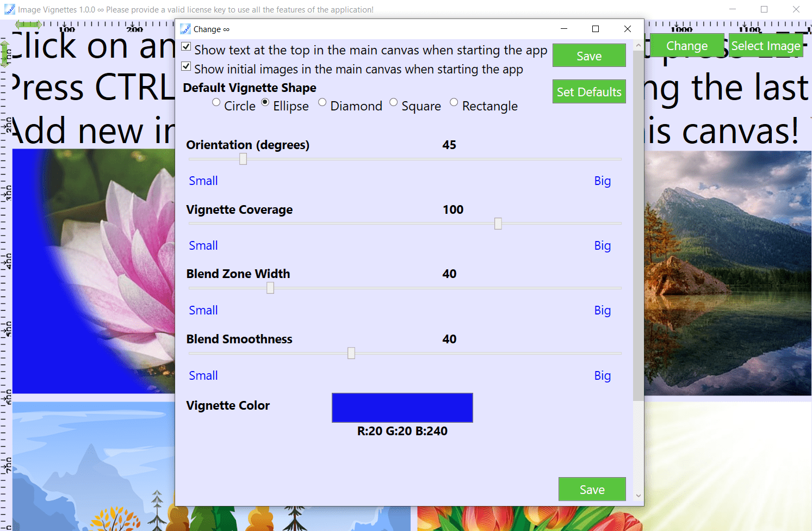
Task: Click Select Image button in main window
Action: coord(766,46)
